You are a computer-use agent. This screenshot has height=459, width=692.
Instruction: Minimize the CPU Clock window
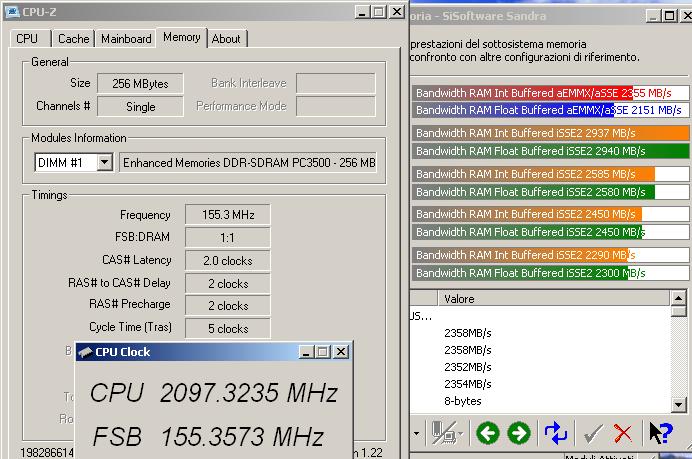tap(306, 352)
